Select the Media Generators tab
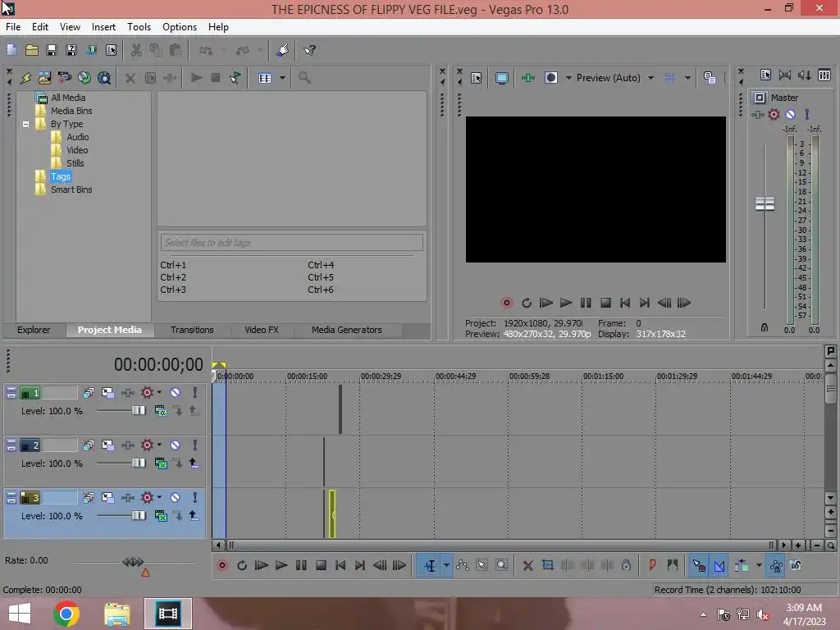The width and height of the screenshot is (840, 630). click(x=347, y=330)
